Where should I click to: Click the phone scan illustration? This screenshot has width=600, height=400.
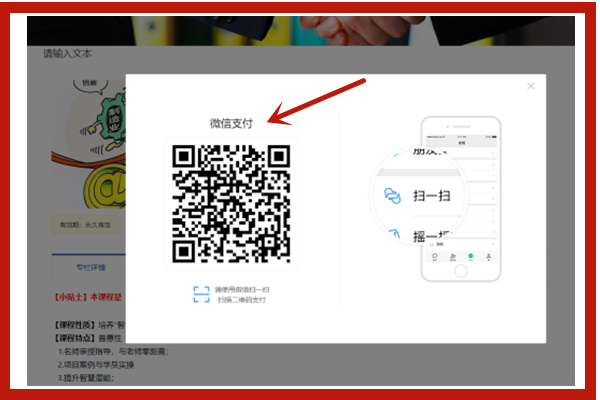tap(435, 199)
